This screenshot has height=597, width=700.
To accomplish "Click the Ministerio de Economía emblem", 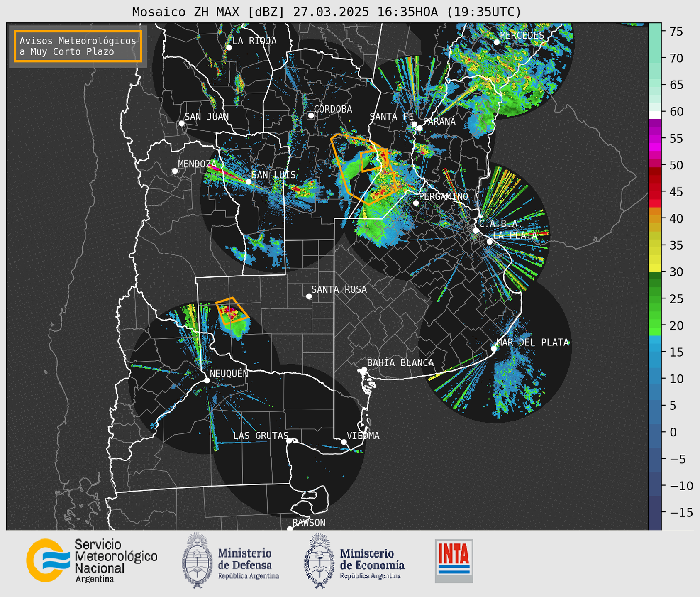I will pos(318,560).
